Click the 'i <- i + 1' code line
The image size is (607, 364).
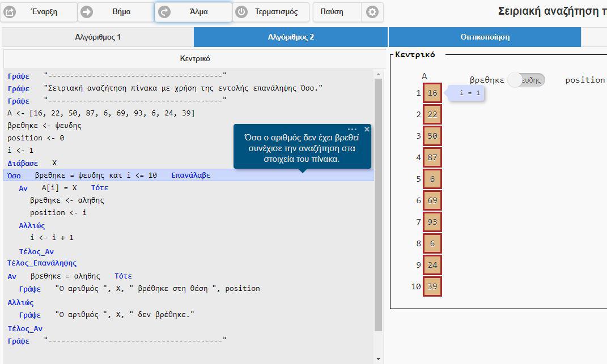(52, 238)
